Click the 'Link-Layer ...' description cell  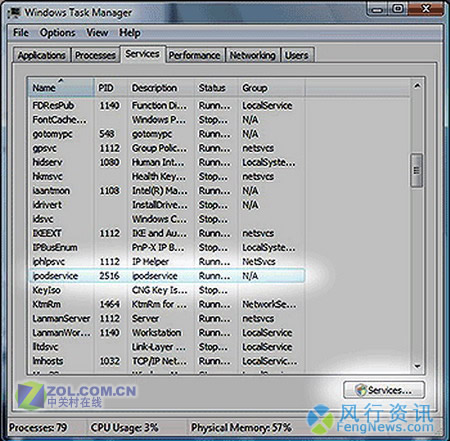click(x=159, y=347)
